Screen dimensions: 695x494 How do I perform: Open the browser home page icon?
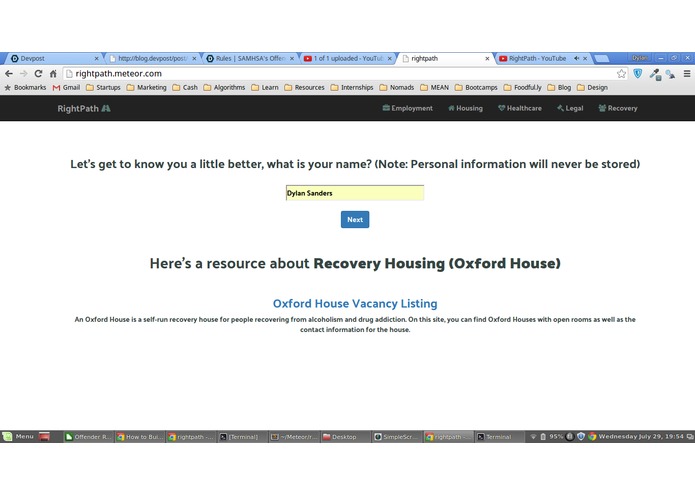53,74
